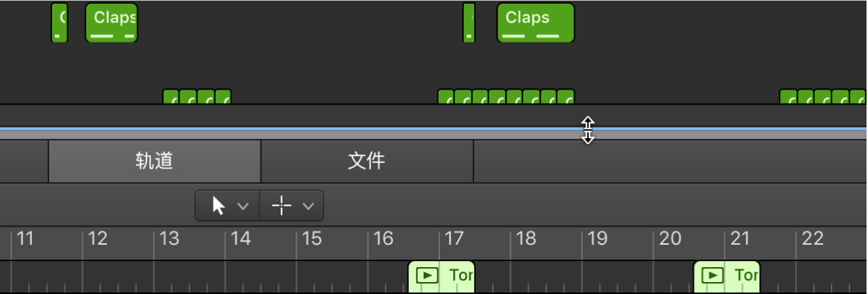The image size is (868, 294).
Task: Select the Claps region on the left
Action: click(111, 22)
